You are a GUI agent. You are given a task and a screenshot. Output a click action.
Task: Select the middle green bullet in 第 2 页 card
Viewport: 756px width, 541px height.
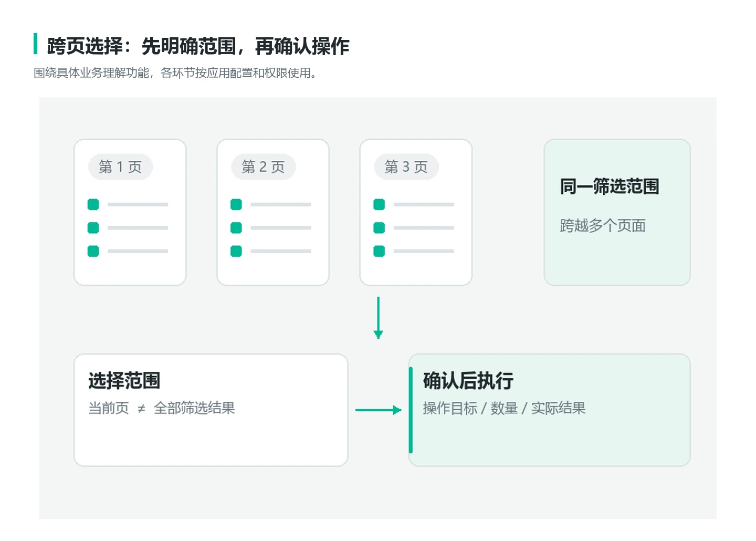(x=236, y=228)
